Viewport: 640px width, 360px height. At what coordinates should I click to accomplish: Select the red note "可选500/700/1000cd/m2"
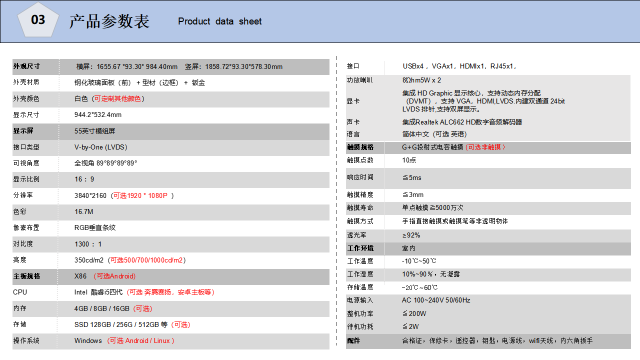click(x=147, y=260)
